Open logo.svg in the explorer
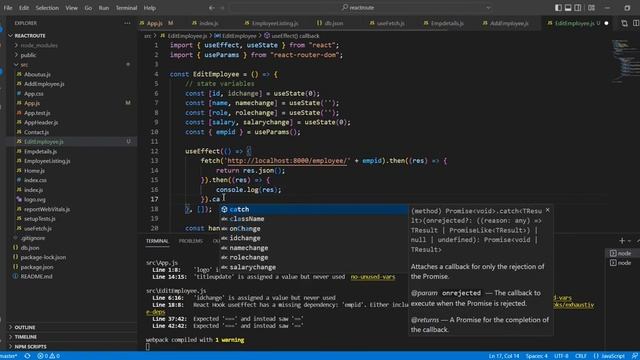Viewport: 640px width, 360px height. pos(35,199)
